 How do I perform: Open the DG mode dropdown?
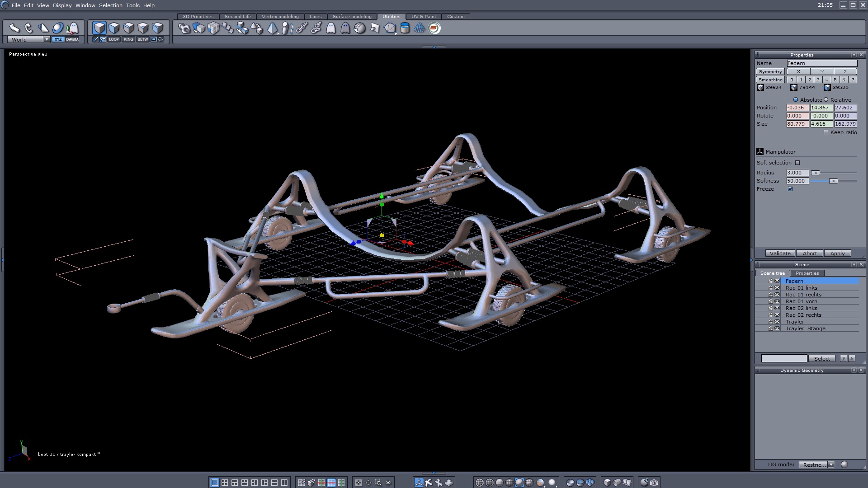coord(831,465)
